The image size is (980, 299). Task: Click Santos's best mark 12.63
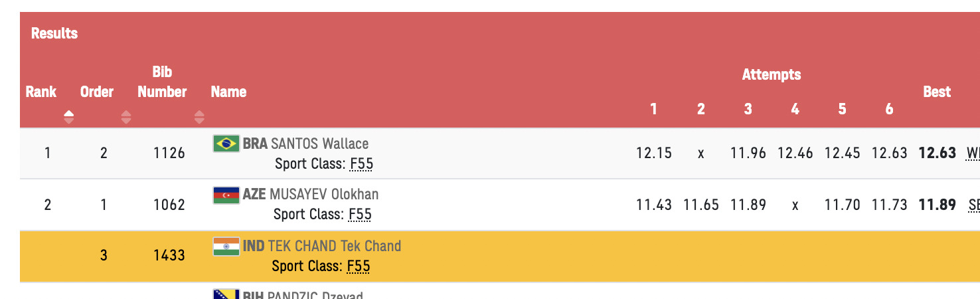[x=937, y=153]
